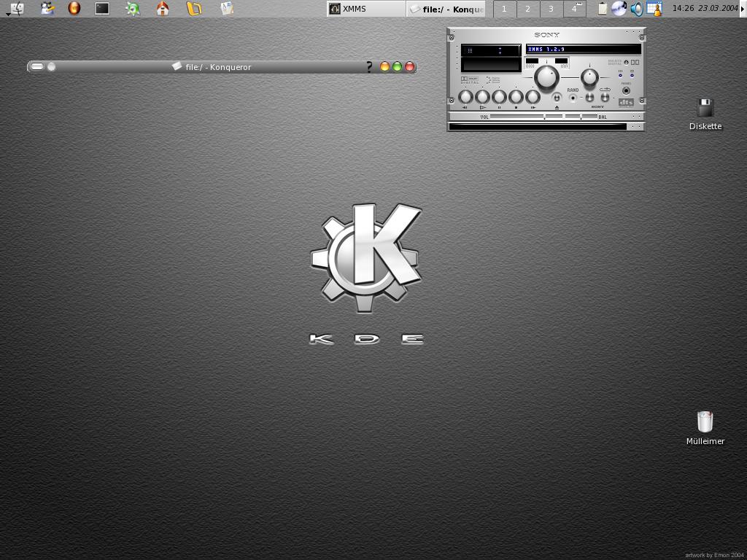Click the XMMS volume slider

[x=527, y=116]
